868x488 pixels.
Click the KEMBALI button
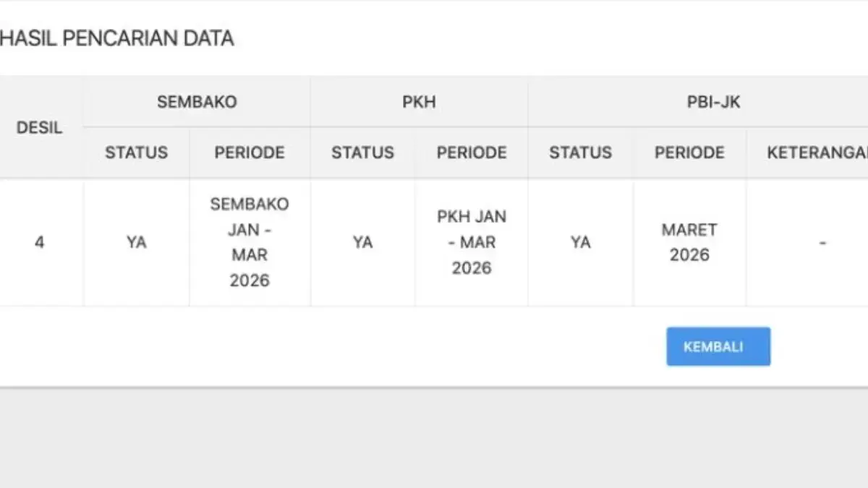pos(718,346)
